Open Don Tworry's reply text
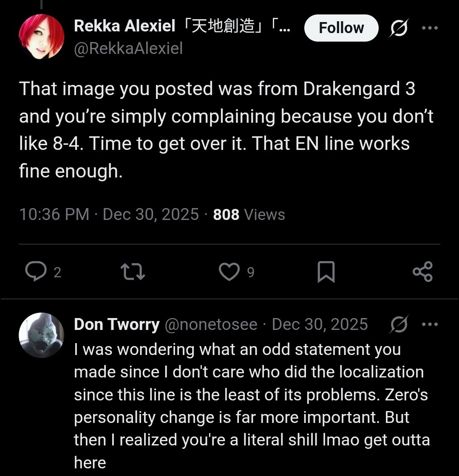The height and width of the screenshot is (476, 459). 251,406
